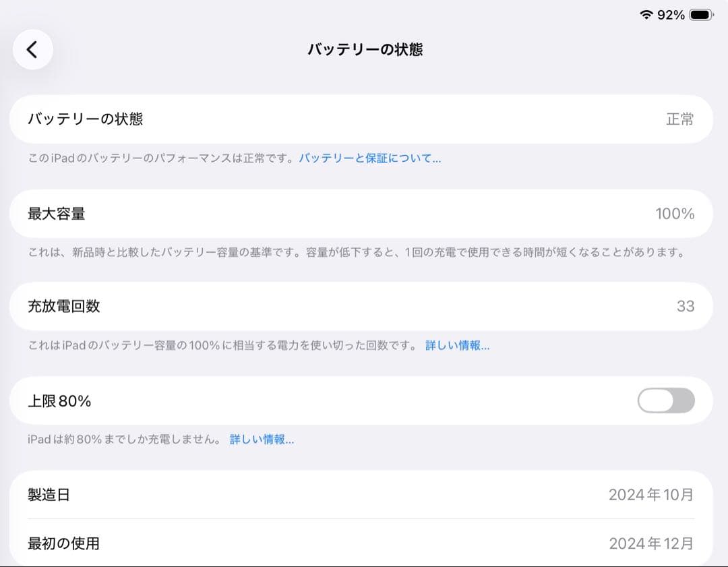Tap the battery icon in the status bar

point(701,13)
